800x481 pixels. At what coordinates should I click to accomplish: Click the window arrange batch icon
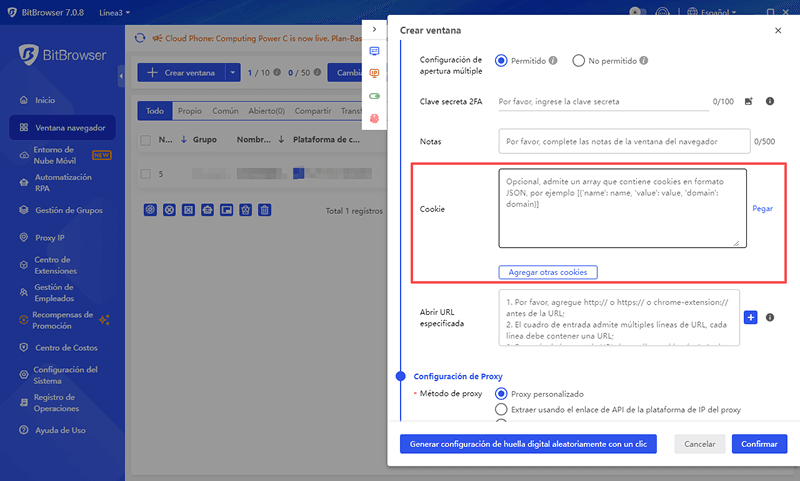pyautogui.click(x=227, y=210)
